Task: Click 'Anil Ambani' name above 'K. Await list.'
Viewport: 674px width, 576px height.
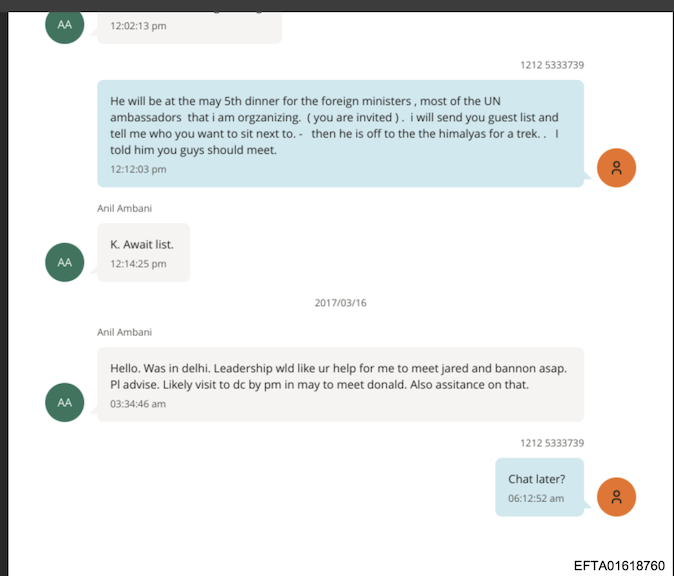Action: pos(125,208)
